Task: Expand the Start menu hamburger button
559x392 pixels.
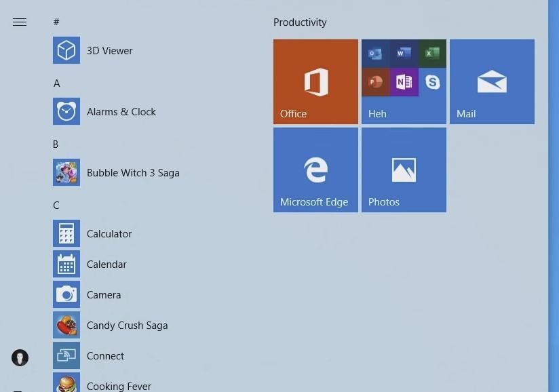Action: 20,22
